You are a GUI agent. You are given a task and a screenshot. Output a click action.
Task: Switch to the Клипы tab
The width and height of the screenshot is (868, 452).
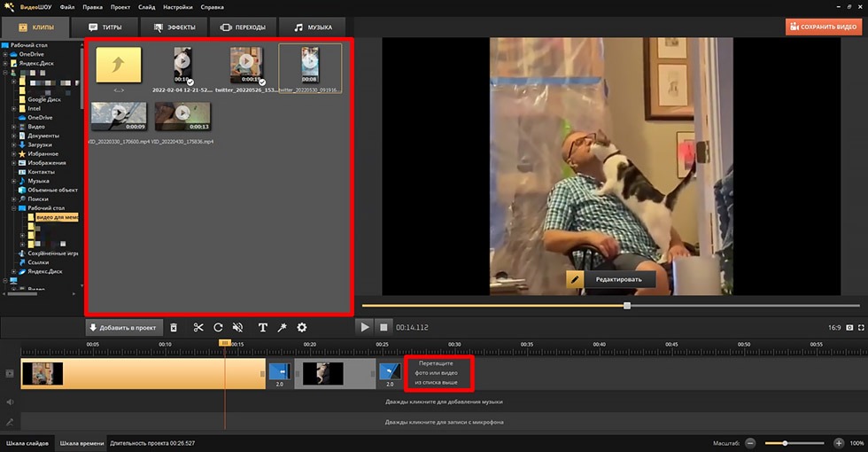coord(36,27)
